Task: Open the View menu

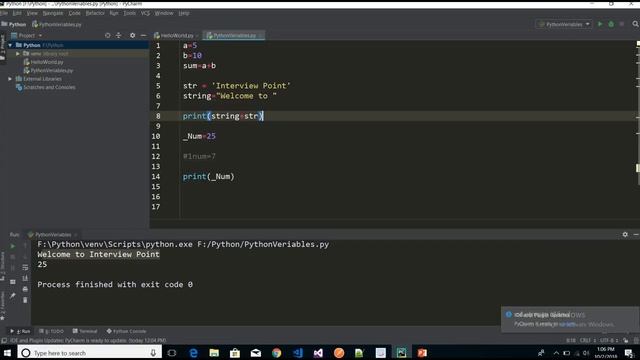Action: pyautogui.click(x=32, y=13)
